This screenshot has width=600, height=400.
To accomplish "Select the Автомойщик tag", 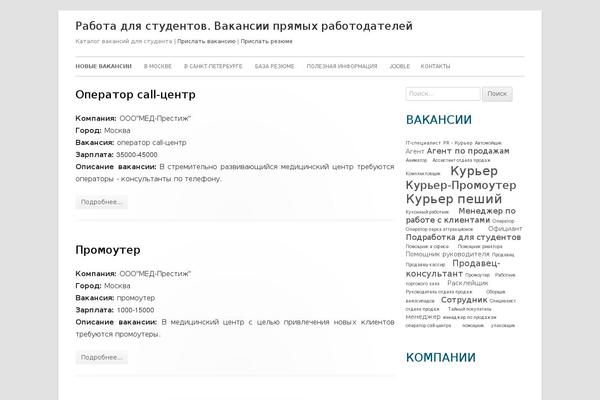I will coord(488,143).
